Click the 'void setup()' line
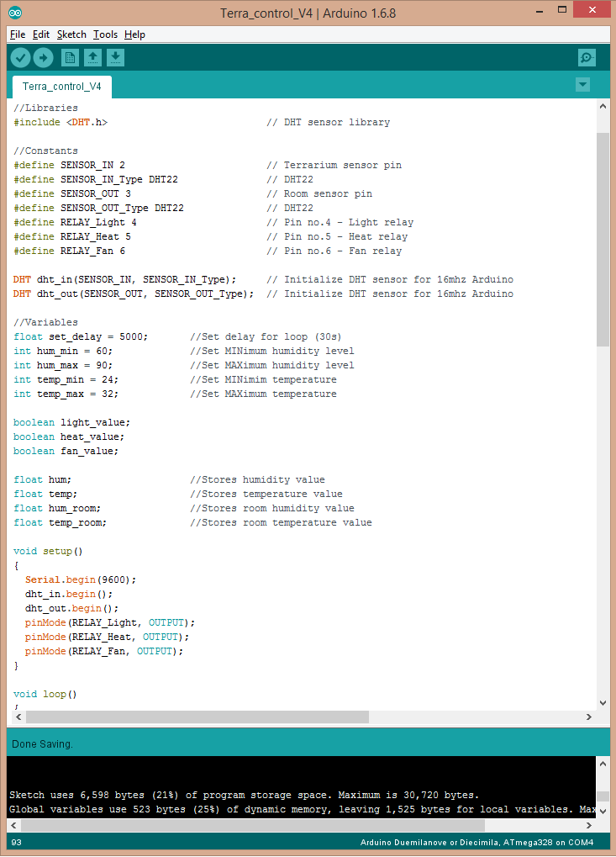616x857 pixels. (x=48, y=552)
